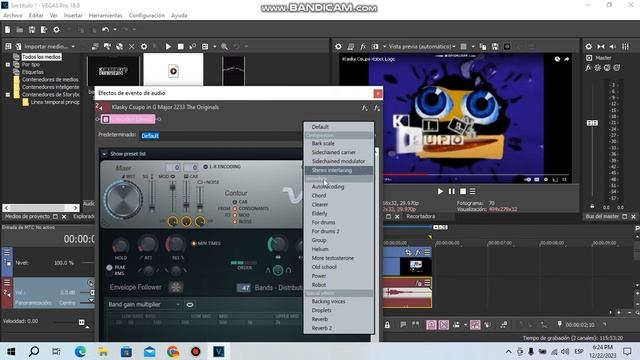Toggle L-R Encoding switch in vocoder

tap(205, 167)
